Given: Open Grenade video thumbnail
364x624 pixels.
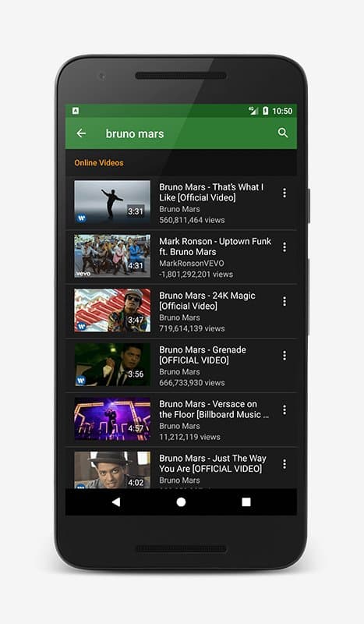Looking at the screenshot, I should 112,364.
